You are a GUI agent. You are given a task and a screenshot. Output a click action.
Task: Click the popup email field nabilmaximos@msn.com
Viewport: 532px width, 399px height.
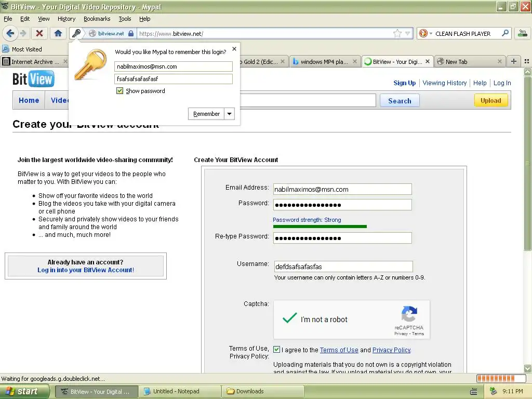[174, 66]
